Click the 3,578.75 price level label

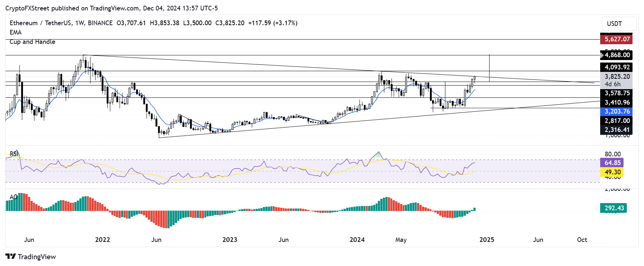(616, 93)
